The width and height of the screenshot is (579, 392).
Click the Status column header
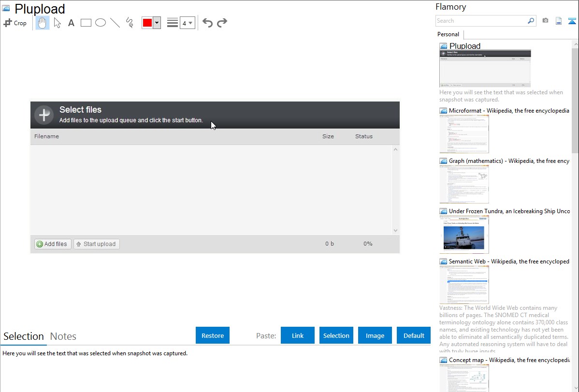pyautogui.click(x=364, y=136)
